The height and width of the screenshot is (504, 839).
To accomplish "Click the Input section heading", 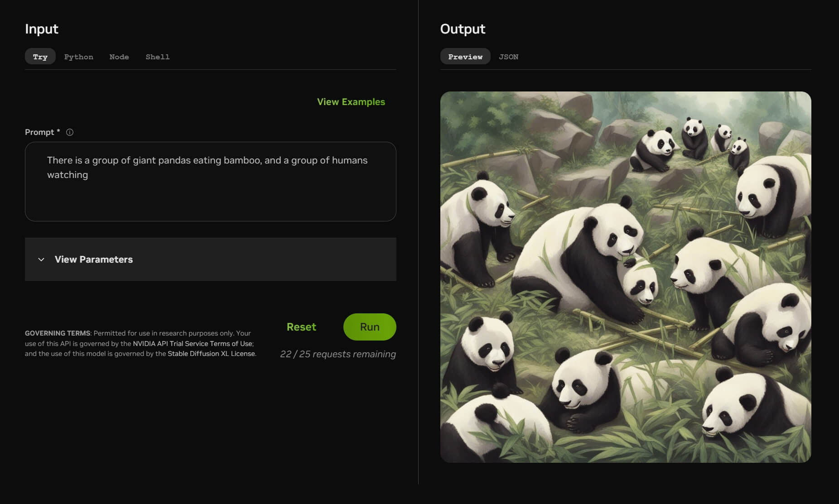I will (x=42, y=29).
